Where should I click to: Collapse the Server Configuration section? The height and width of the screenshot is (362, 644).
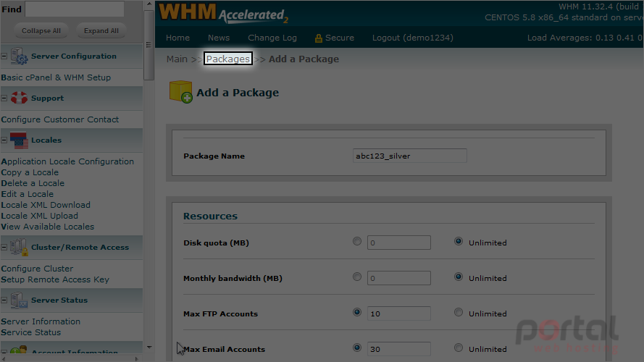4,56
